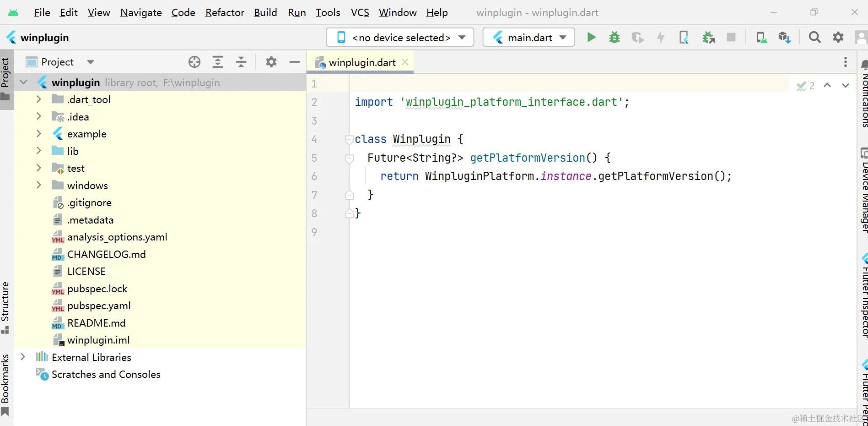Screen dimensions: 868x426
Task: Select opened file in Project panel
Action: (194, 62)
